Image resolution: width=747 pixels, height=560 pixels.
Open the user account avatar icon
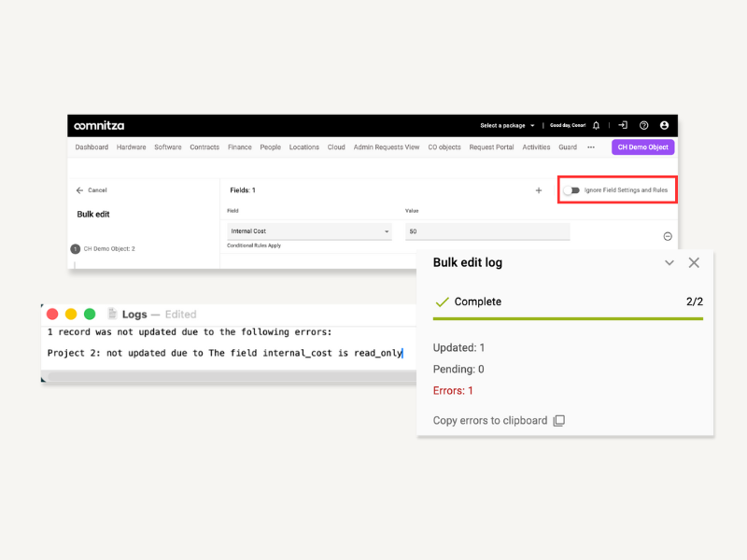point(664,125)
